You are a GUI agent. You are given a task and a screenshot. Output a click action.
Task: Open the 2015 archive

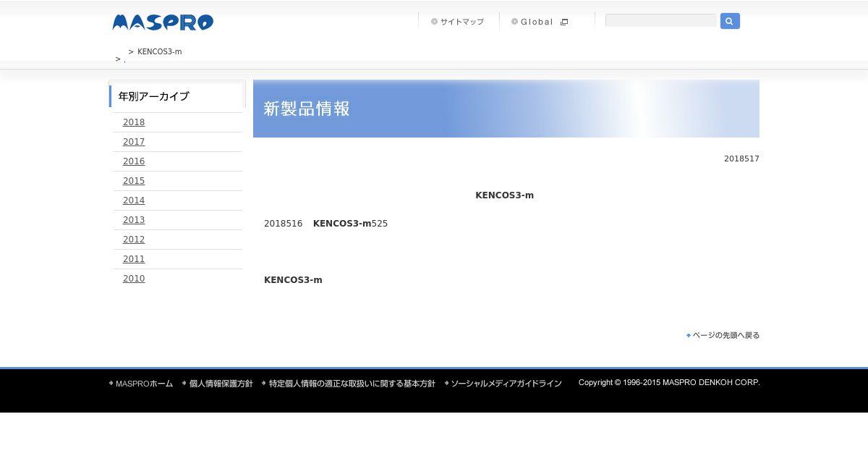coord(134,181)
